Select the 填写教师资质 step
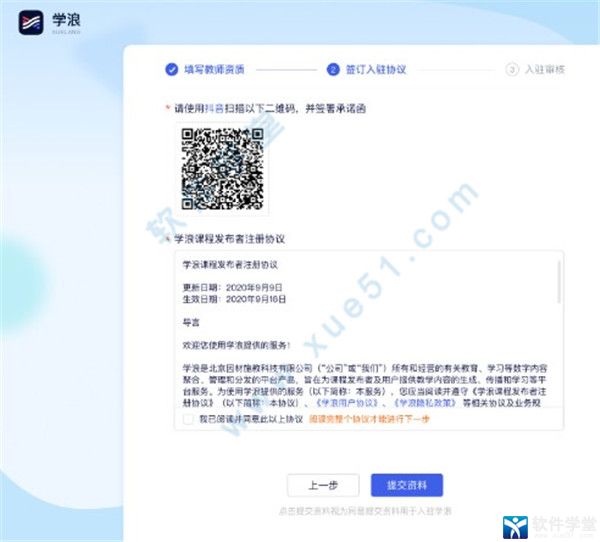Viewport: 600px width, 542px height. pyautogui.click(x=214, y=69)
